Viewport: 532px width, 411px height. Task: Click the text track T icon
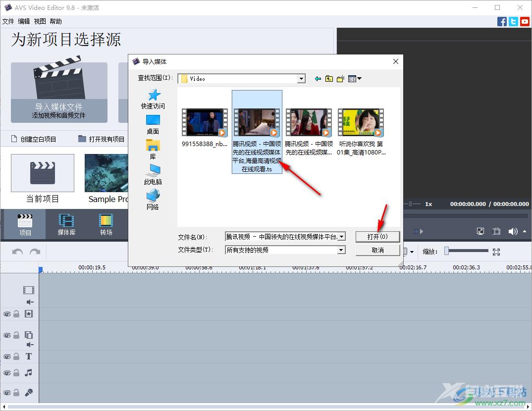(29, 357)
